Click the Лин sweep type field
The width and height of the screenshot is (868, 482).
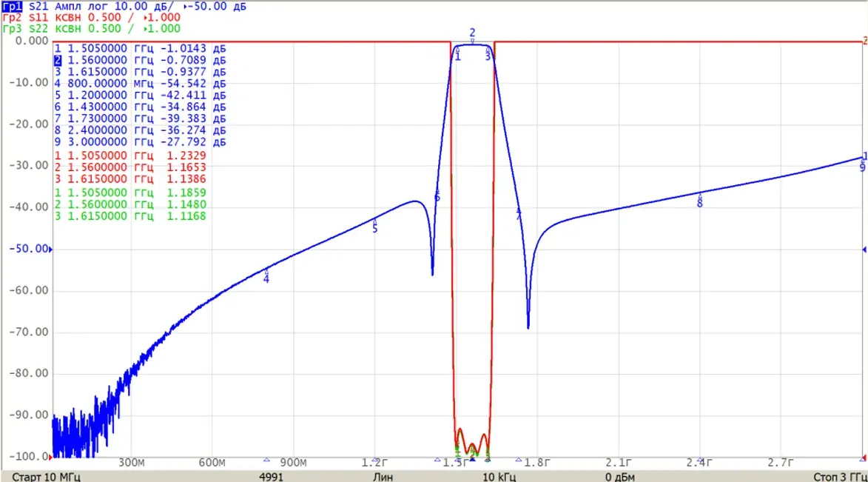383,477
